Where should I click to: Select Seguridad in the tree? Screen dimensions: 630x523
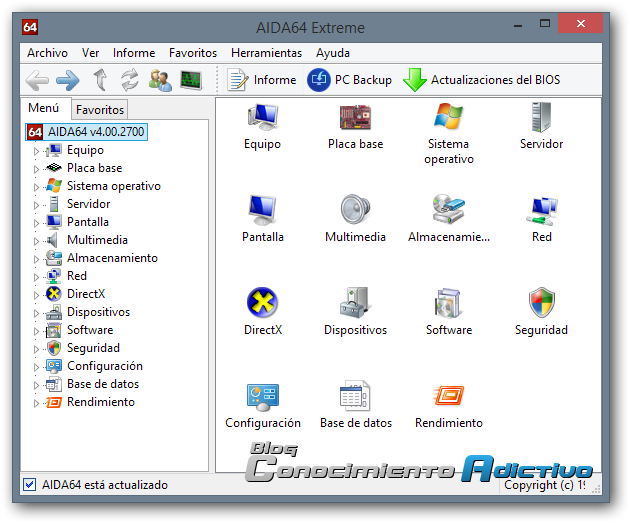tap(93, 348)
